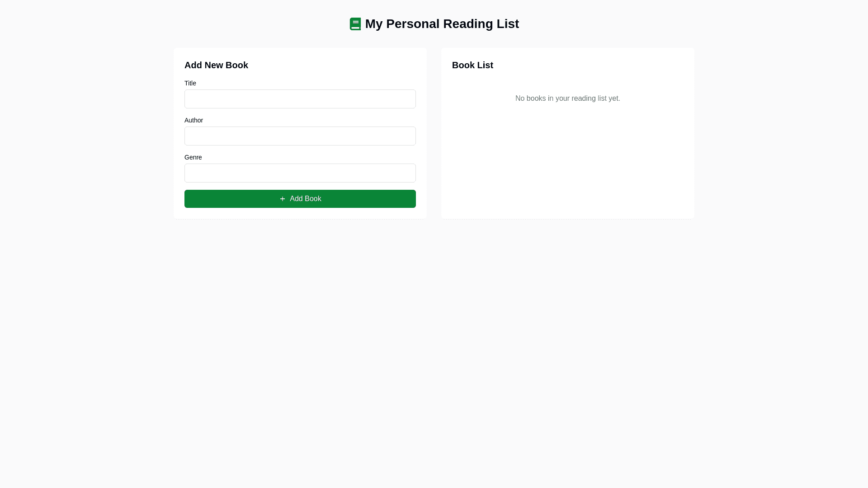Click the Author field label

coord(193,120)
